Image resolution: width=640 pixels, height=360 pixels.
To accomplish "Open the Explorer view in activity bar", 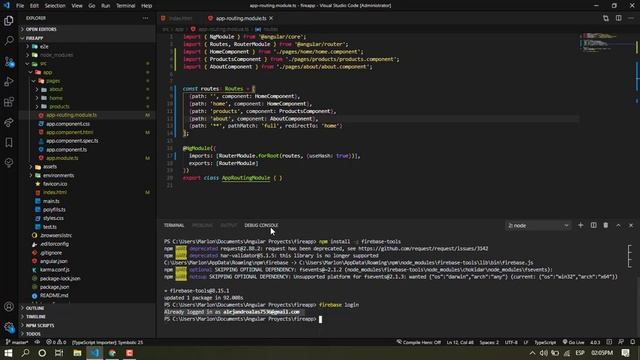I will (x=9, y=20).
